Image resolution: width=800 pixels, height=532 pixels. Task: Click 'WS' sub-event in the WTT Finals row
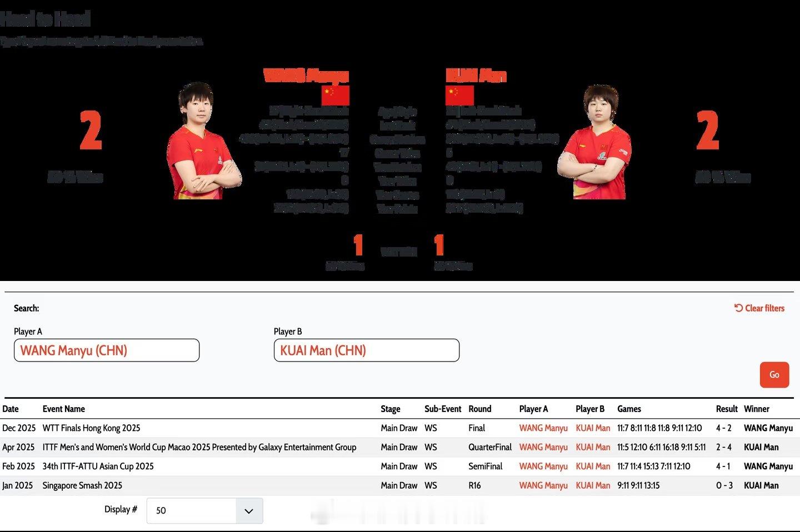pos(431,428)
